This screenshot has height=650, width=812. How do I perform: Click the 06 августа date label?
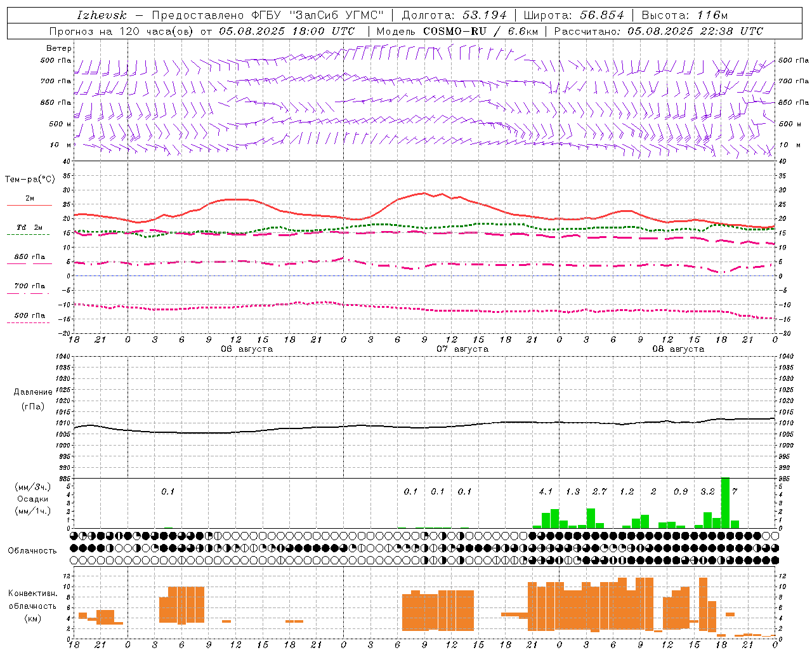(247, 349)
